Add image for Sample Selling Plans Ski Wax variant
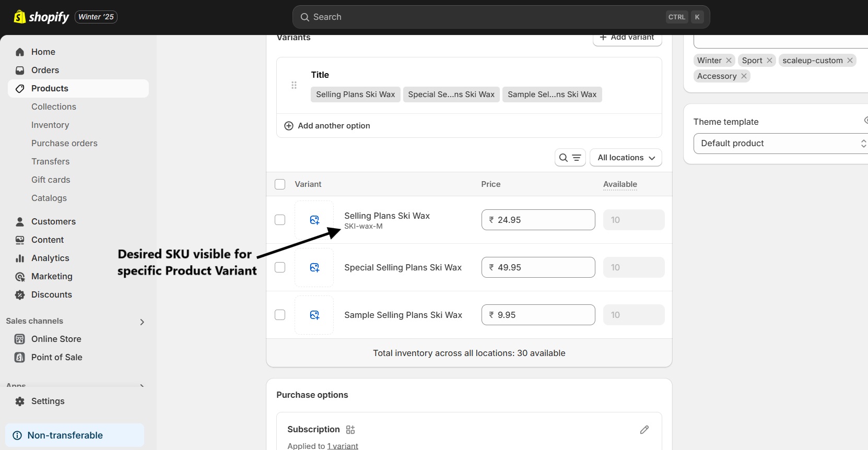 tap(314, 315)
